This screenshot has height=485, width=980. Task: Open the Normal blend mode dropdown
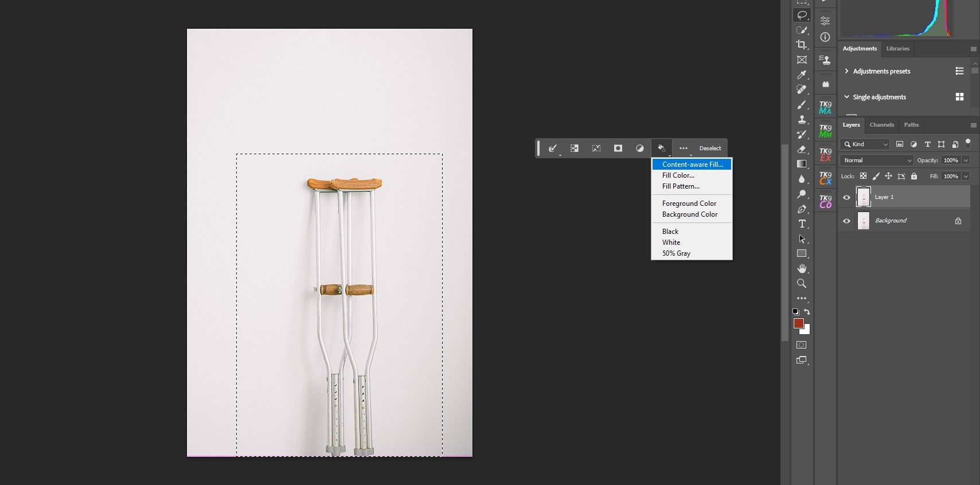[x=876, y=161]
